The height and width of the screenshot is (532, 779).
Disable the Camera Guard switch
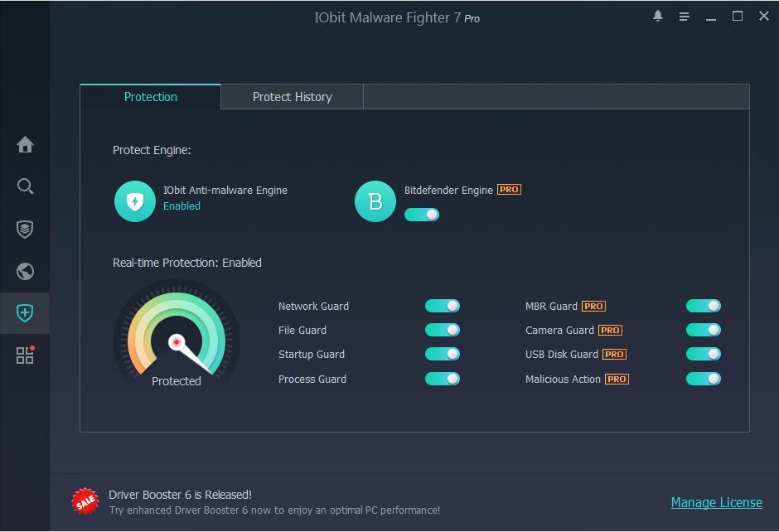point(704,330)
